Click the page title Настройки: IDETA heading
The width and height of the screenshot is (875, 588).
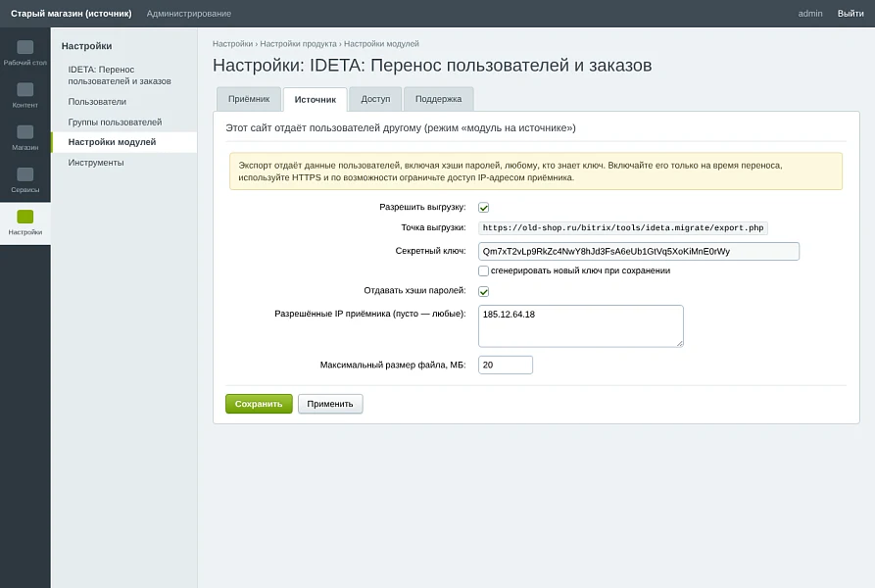point(432,66)
